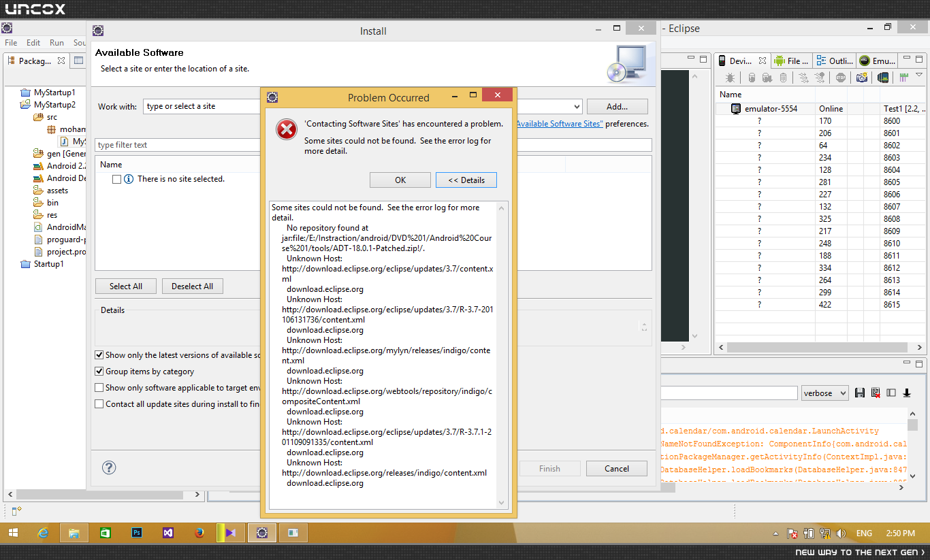The width and height of the screenshot is (930, 560).
Task: Click the systrace capture icon in Devices
Action: 905,78
